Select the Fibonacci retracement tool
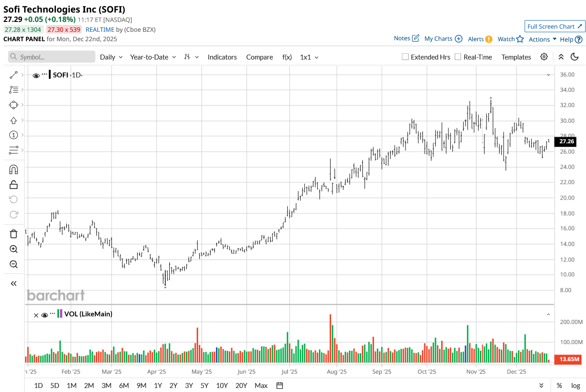The width and height of the screenshot is (586, 392). click(13, 90)
